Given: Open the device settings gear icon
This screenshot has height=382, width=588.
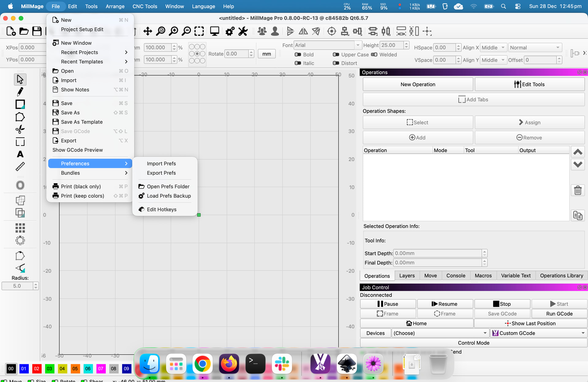Looking at the screenshot, I should 230,31.
